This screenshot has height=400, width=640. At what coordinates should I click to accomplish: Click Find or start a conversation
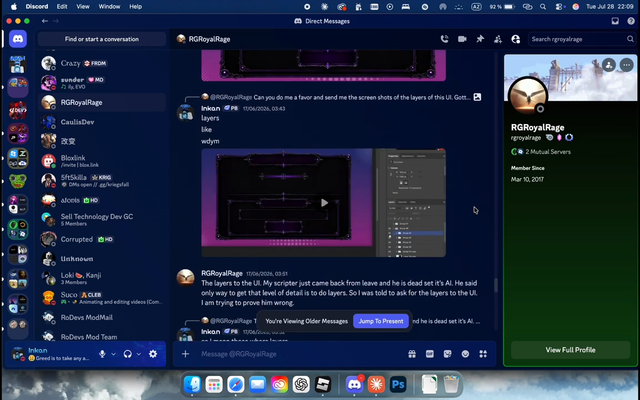[102, 39]
